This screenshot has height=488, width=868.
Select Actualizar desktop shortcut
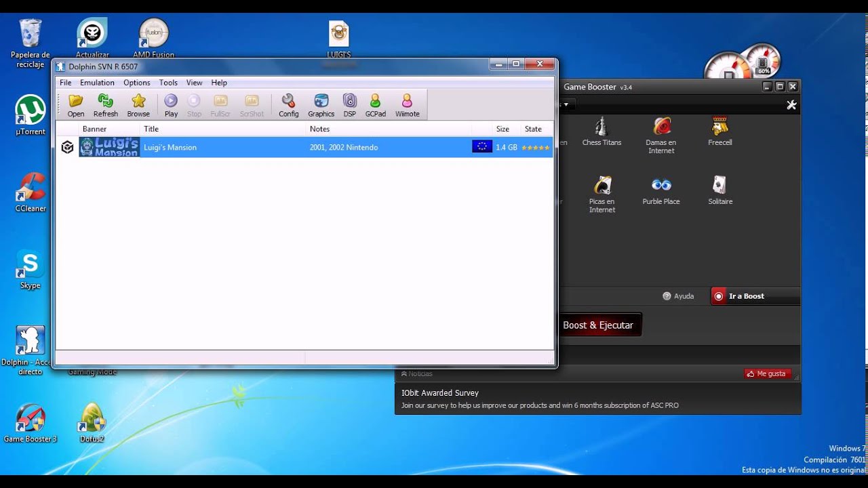(92, 38)
